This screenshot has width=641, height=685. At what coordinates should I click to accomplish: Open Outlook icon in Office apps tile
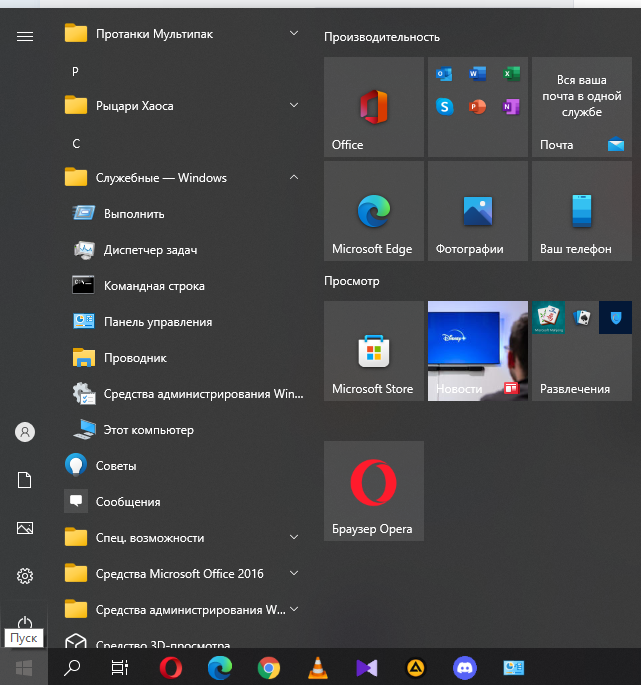click(444, 74)
